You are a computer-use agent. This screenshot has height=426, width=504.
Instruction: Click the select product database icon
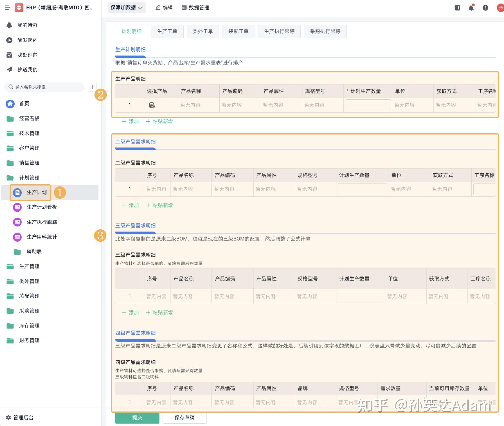[152, 105]
